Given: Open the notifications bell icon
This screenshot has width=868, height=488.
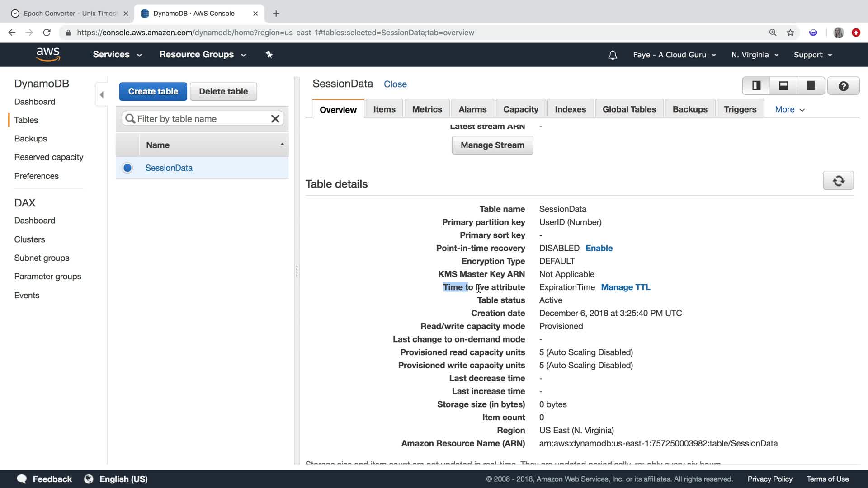Looking at the screenshot, I should tap(613, 55).
